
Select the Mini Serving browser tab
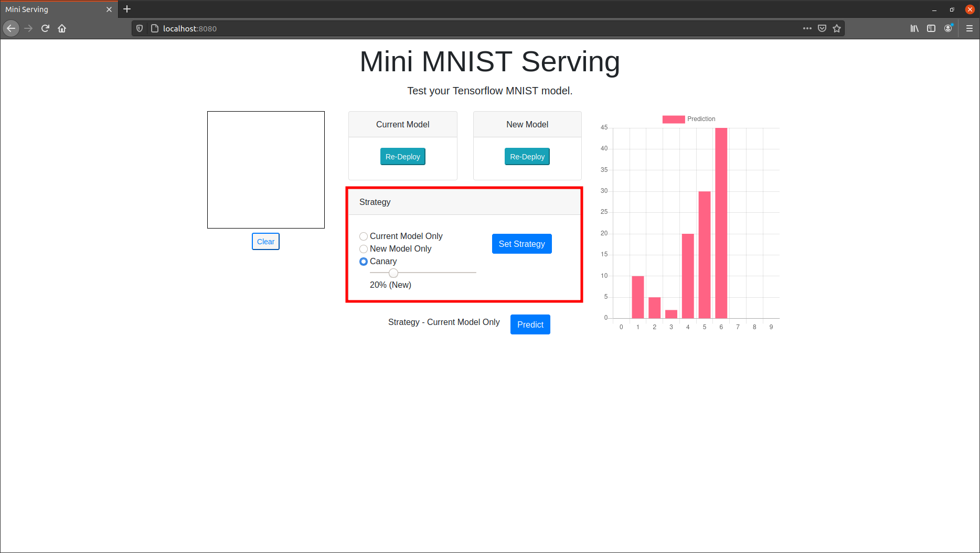pos(59,9)
